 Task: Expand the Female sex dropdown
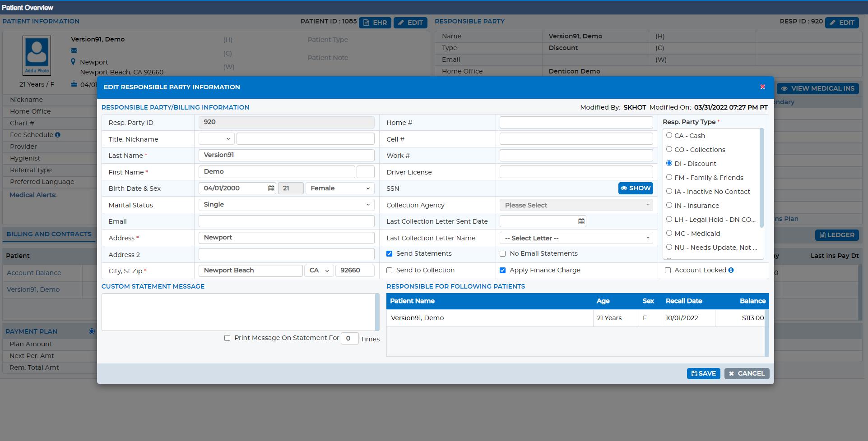tap(340, 188)
